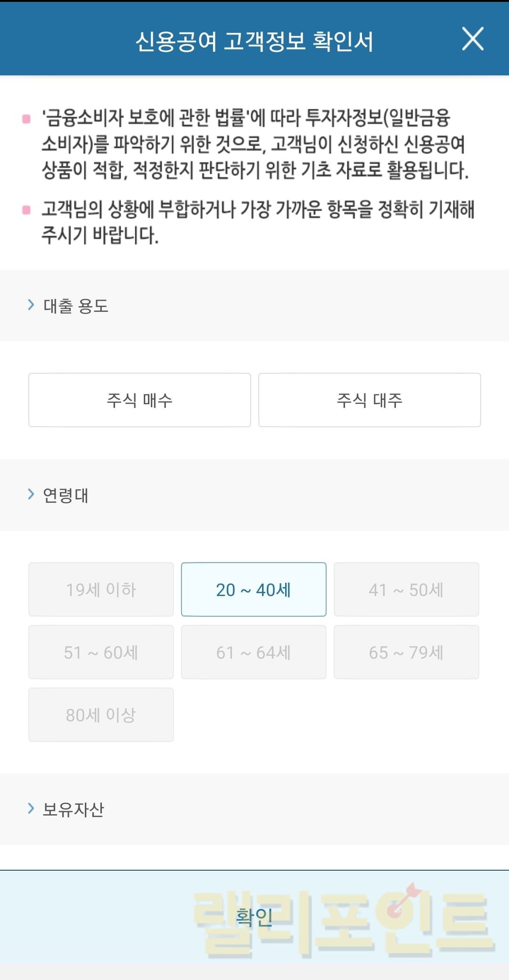The image size is (509, 980).
Task: Click the second pink bullet notice icon
Action: pos(26,210)
